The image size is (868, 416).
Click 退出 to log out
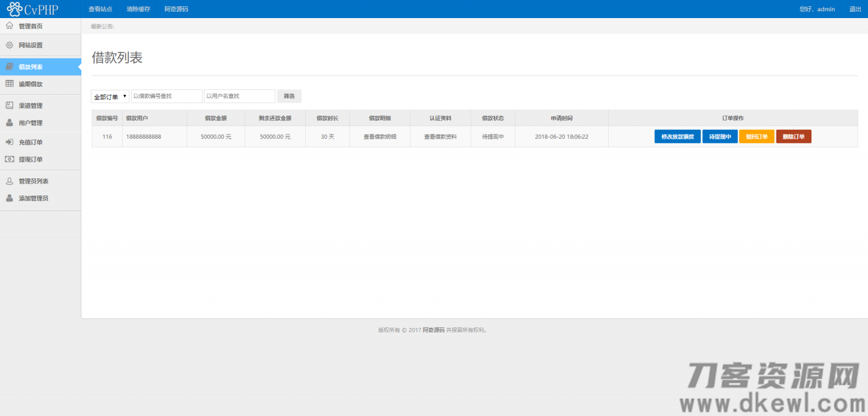tap(855, 9)
